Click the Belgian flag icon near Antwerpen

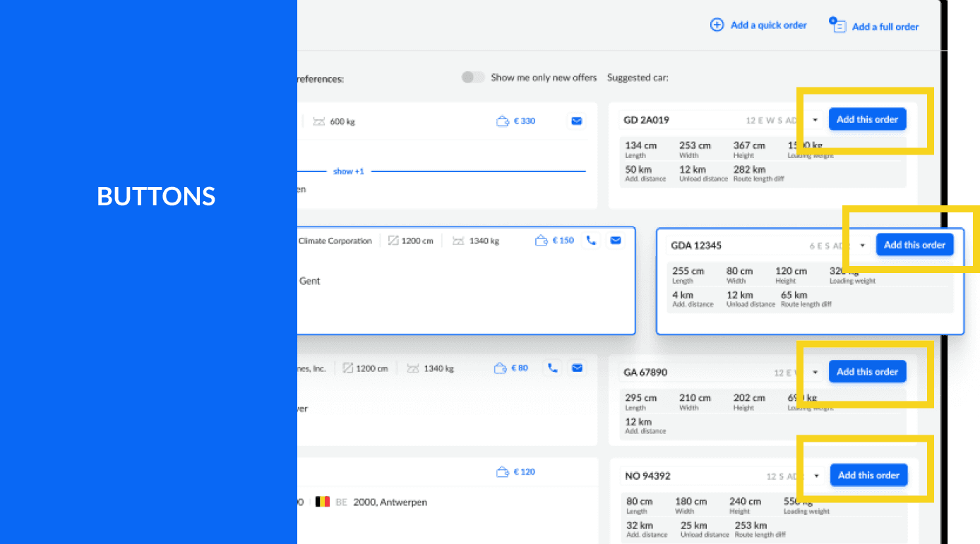click(323, 502)
